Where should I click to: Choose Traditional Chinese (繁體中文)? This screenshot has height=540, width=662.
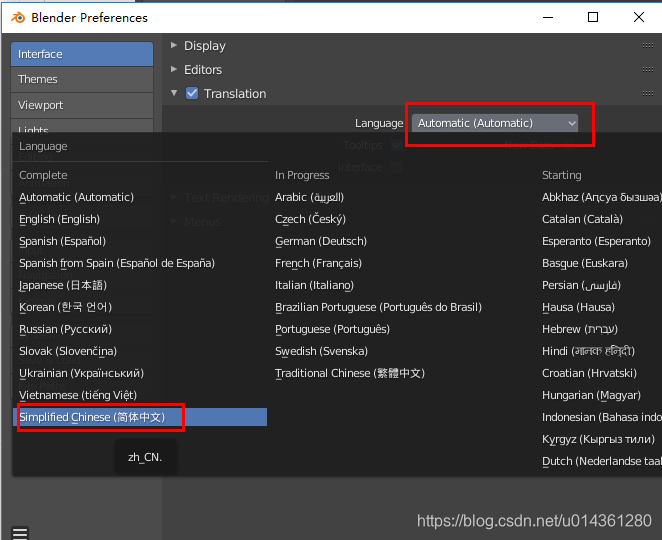[x=350, y=373]
